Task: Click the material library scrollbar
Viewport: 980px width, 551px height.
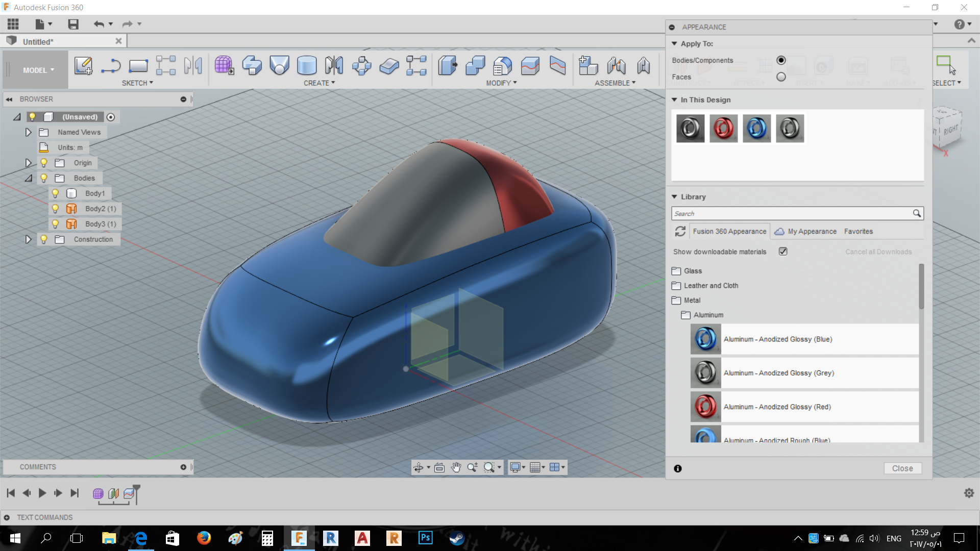Action: tap(921, 286)
